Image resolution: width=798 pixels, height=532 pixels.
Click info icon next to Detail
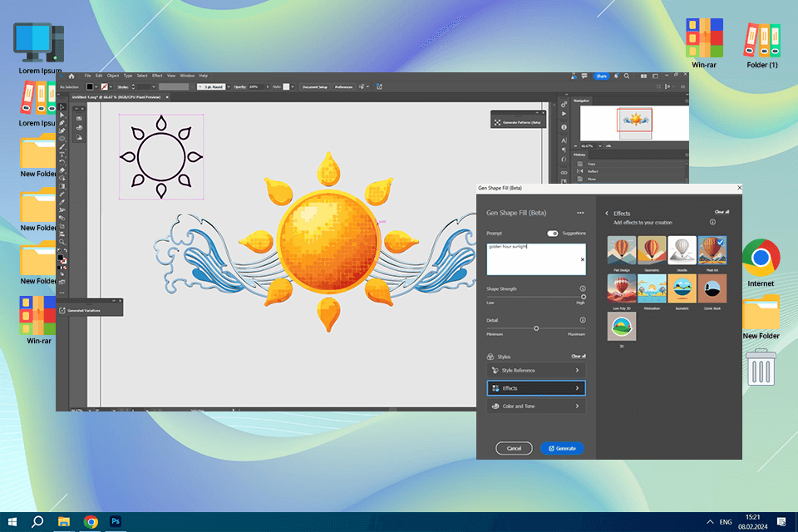coord(583,320)
